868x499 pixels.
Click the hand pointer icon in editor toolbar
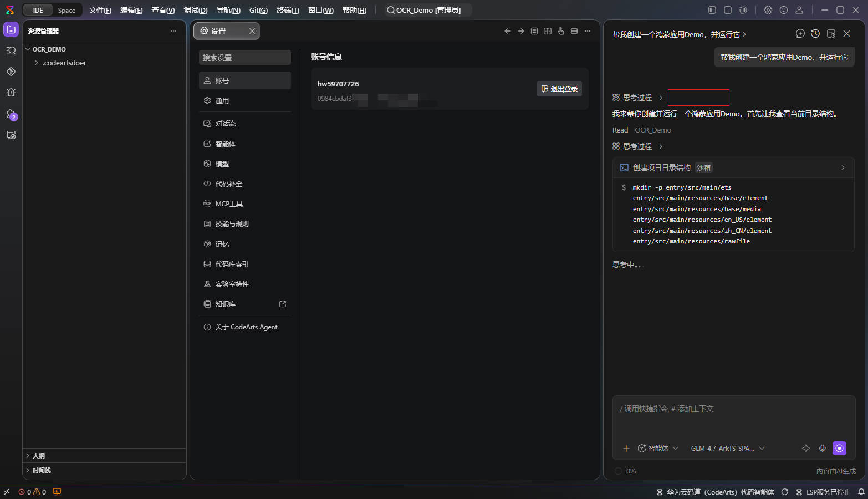pyautogui.click(x=561, y=31)
